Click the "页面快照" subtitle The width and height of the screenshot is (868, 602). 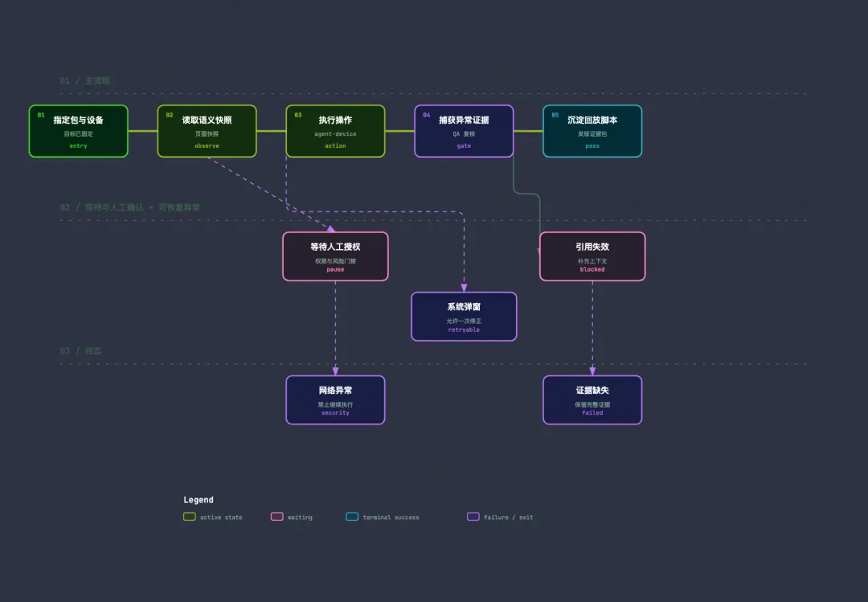click(207, 134)
